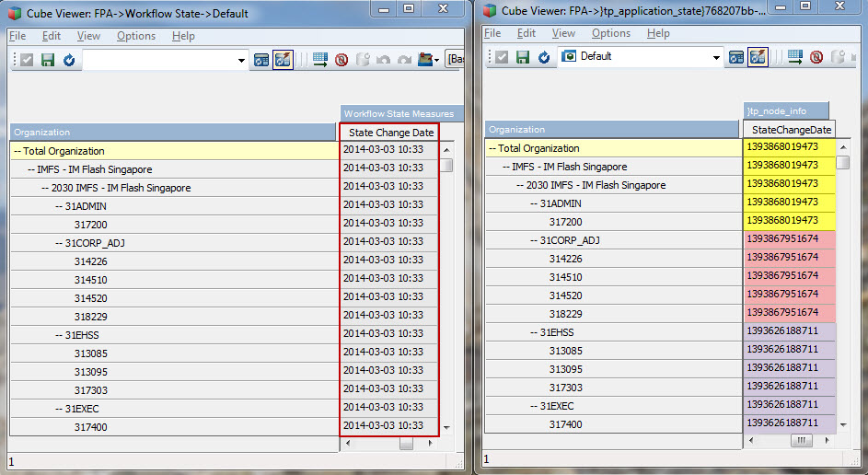Click yellow 1393868019473 cell for 317200
The width and height of the screenshot is (868, 475).
coord(789,220)
